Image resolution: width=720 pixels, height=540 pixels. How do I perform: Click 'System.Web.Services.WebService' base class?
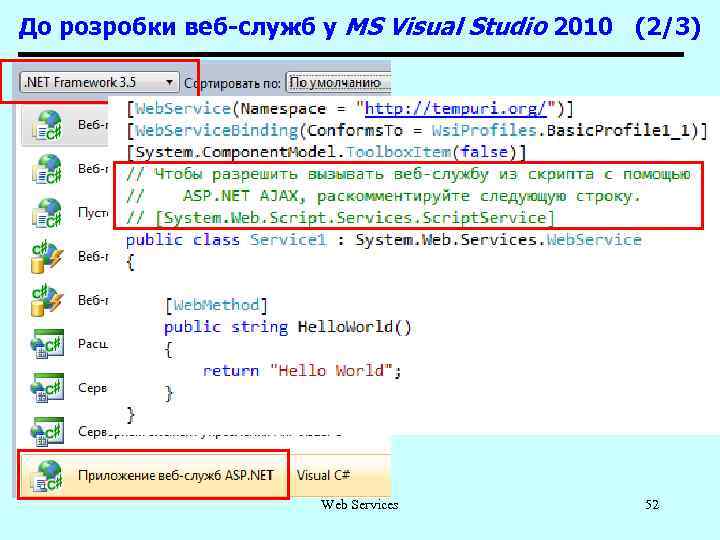point(498,240)
